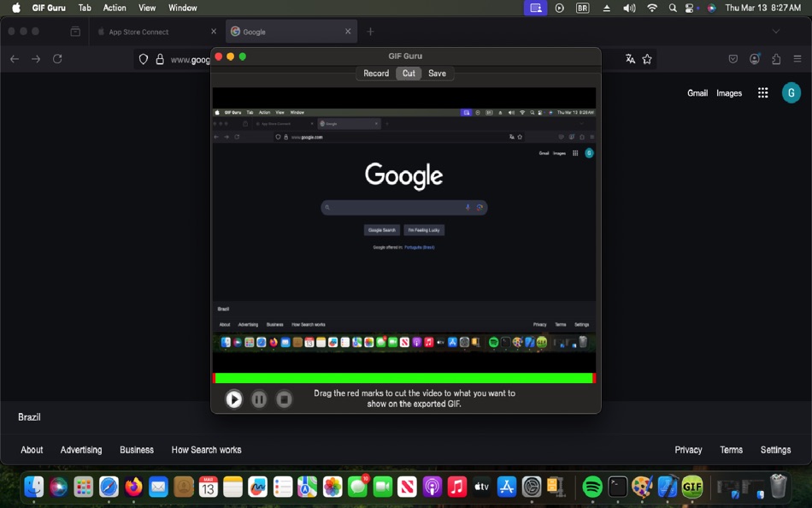Click the tracking protection shield icon
The width and height of the screenshot is (812, 508).
click(144, 60)
